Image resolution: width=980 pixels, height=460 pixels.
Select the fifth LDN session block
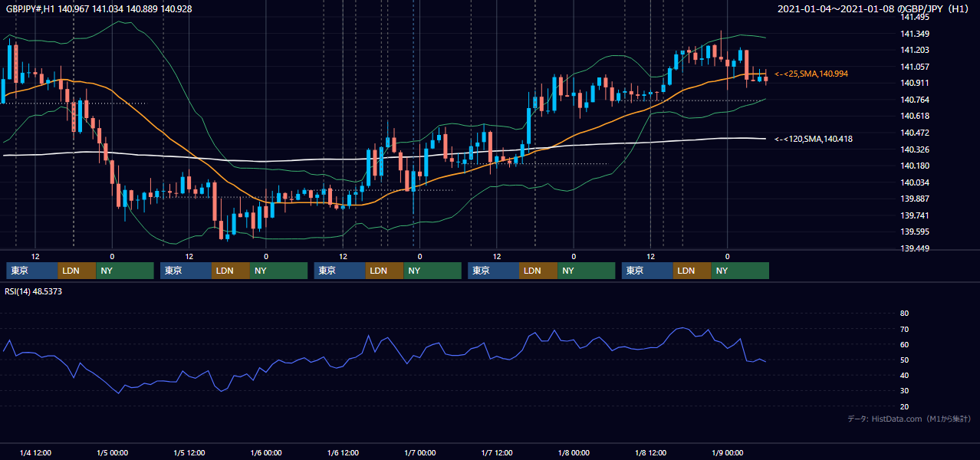click(692, 271)
